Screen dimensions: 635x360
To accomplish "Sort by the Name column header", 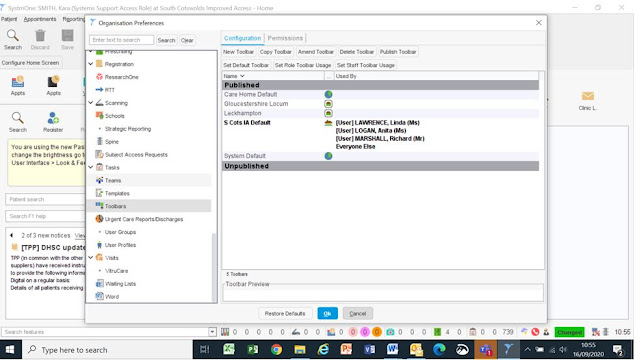I will [273, 76].
